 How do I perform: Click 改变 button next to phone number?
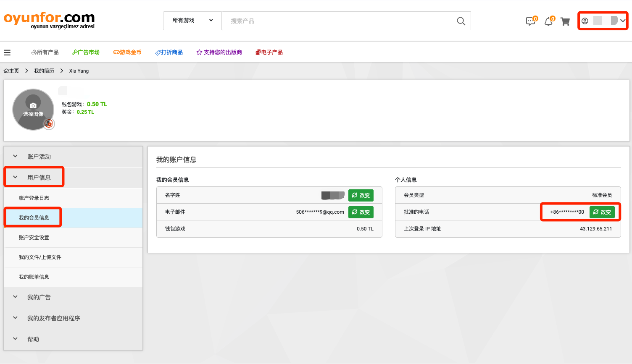(x=602, y=212)
